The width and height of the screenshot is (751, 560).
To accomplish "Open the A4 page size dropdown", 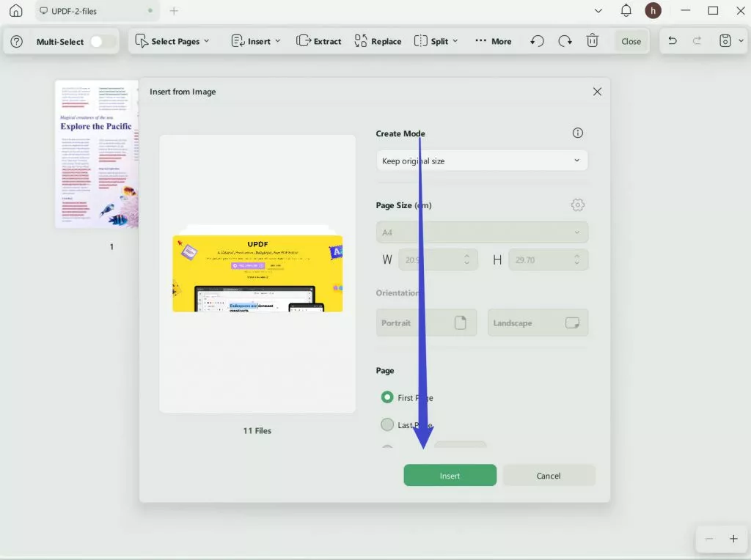I will (x=482, y=232).
